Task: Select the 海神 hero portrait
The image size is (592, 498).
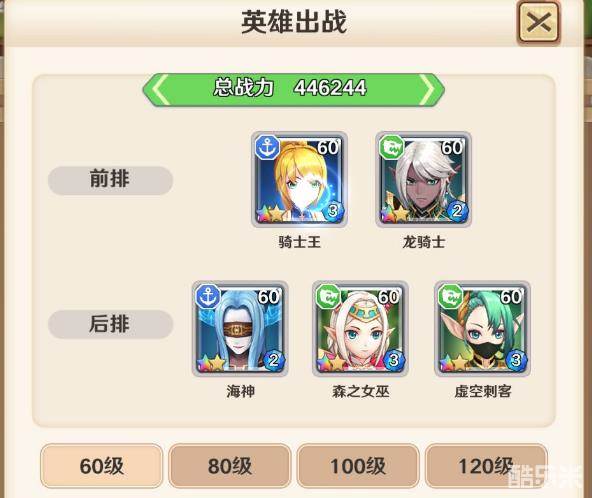Action: point(240,328)
